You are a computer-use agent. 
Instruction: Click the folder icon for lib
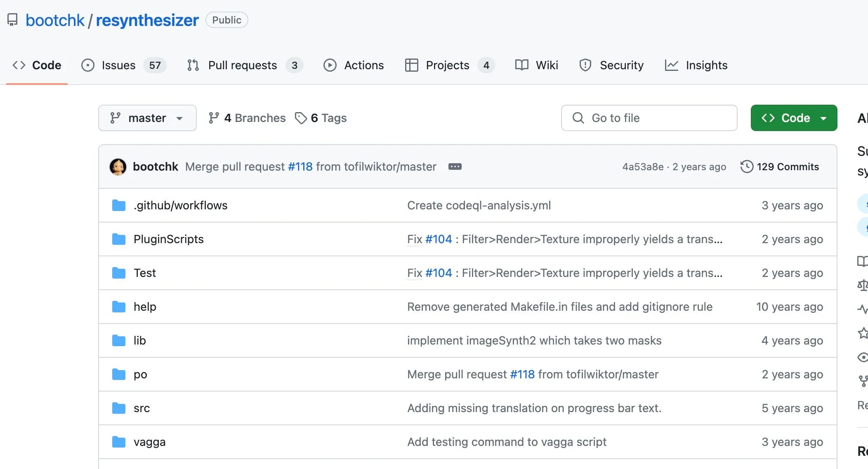[119, 340]
